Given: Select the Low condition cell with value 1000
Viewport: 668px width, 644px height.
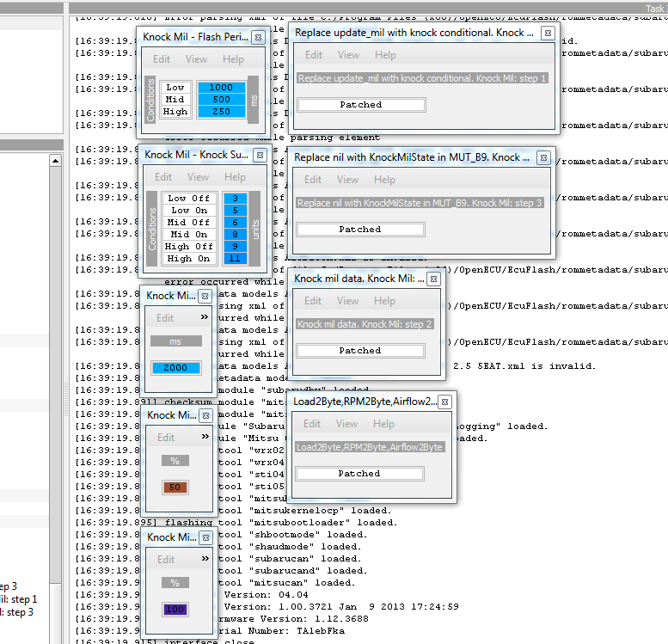Looking at the screenshot, I should pos(220,88).
